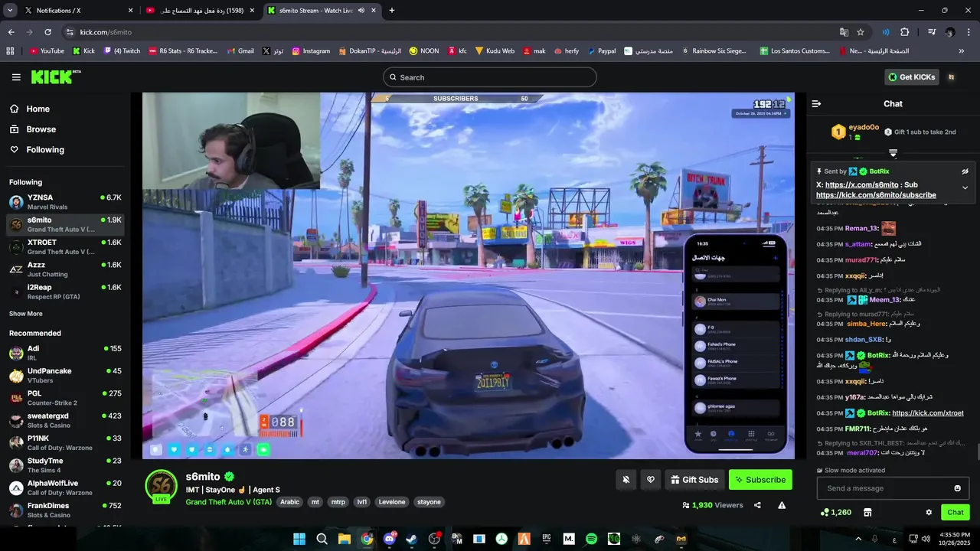Open the kick.com/xtroet link in chat
This screenshot has width=980, height=551.
click(x=928, y=413)
